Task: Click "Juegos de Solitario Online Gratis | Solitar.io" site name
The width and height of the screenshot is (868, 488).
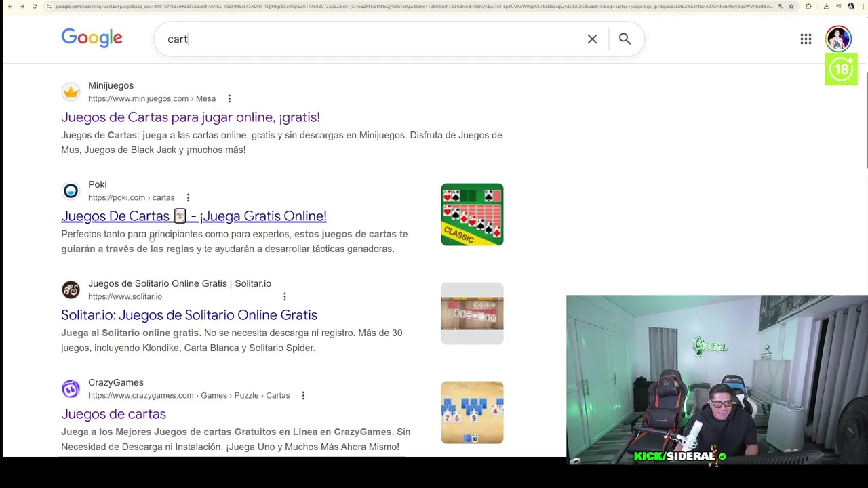Action: (x=180, y=283)
